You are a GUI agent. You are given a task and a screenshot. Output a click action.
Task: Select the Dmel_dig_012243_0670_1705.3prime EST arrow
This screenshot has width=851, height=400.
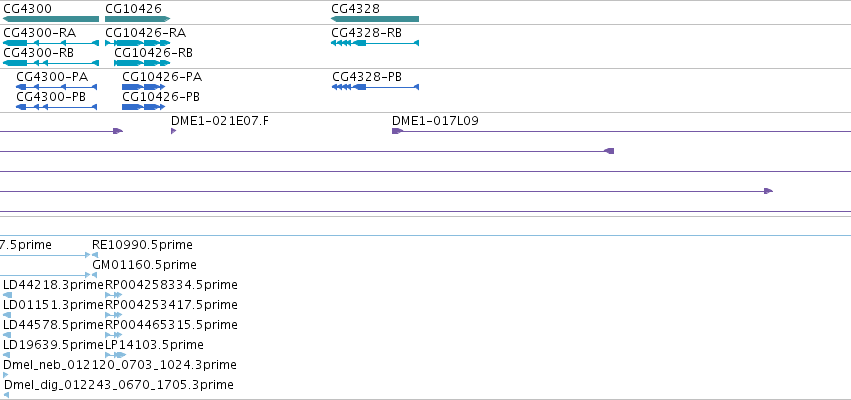6,395
